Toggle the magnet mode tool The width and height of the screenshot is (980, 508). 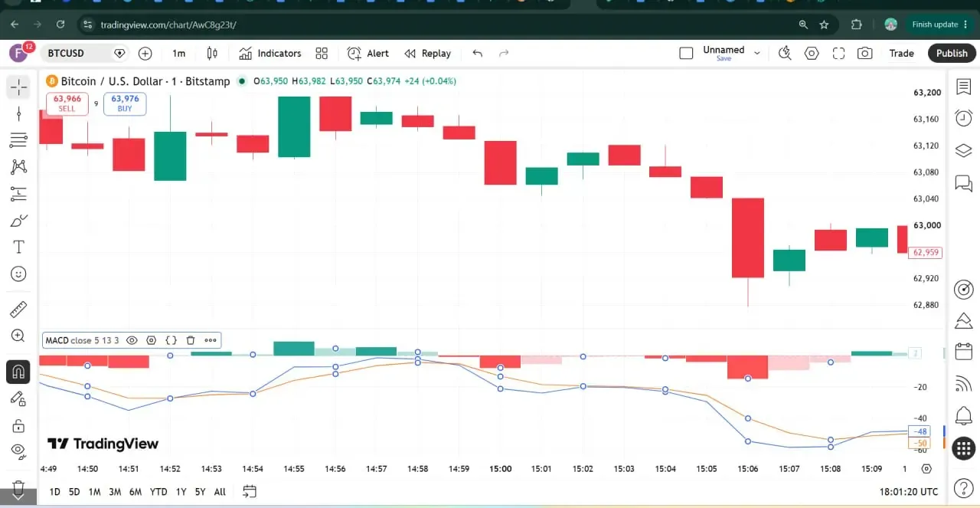click(18, 372)
